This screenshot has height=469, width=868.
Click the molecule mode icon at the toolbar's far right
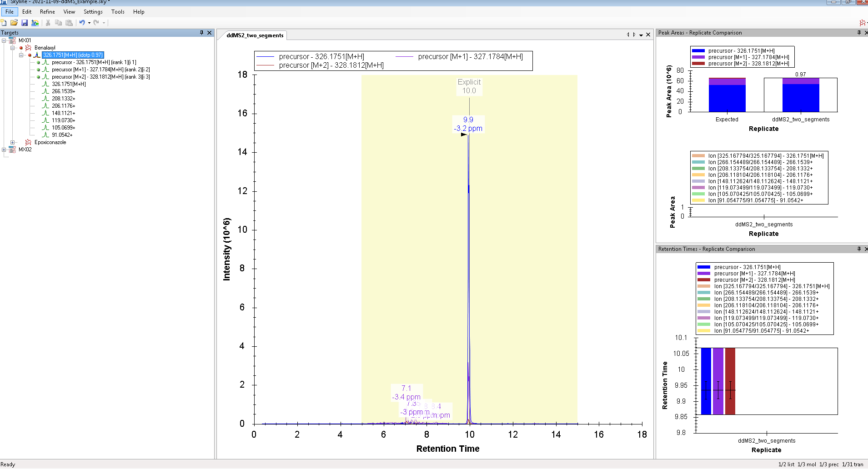862,23
